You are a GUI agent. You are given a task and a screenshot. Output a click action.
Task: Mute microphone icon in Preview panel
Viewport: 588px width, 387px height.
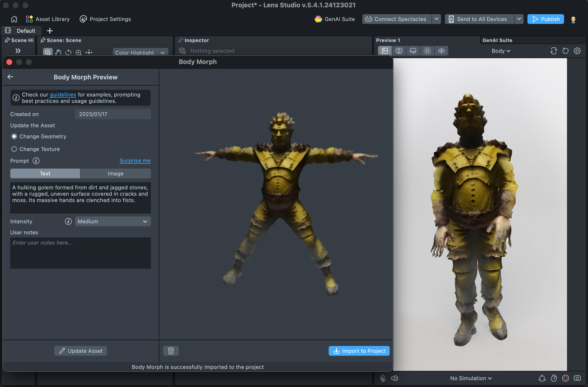click(383, 378)
